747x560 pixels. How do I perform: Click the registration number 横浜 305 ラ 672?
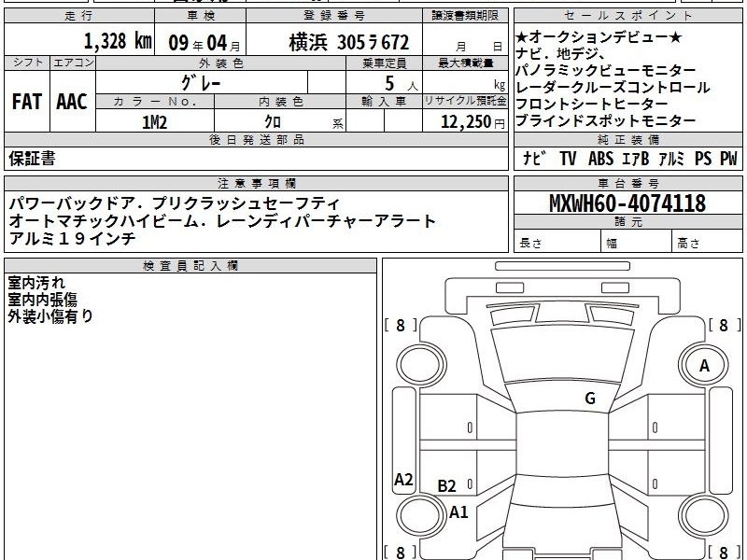348,43
